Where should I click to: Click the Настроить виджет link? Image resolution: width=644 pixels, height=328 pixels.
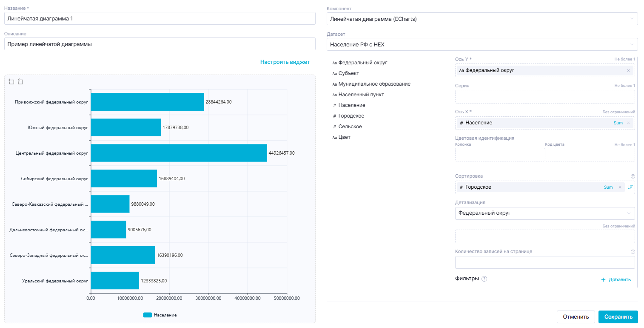(285, 62)
